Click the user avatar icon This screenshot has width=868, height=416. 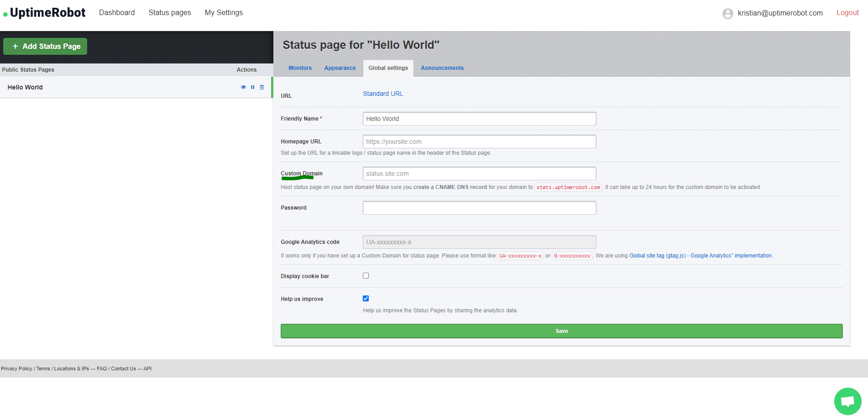coord(728,13)
